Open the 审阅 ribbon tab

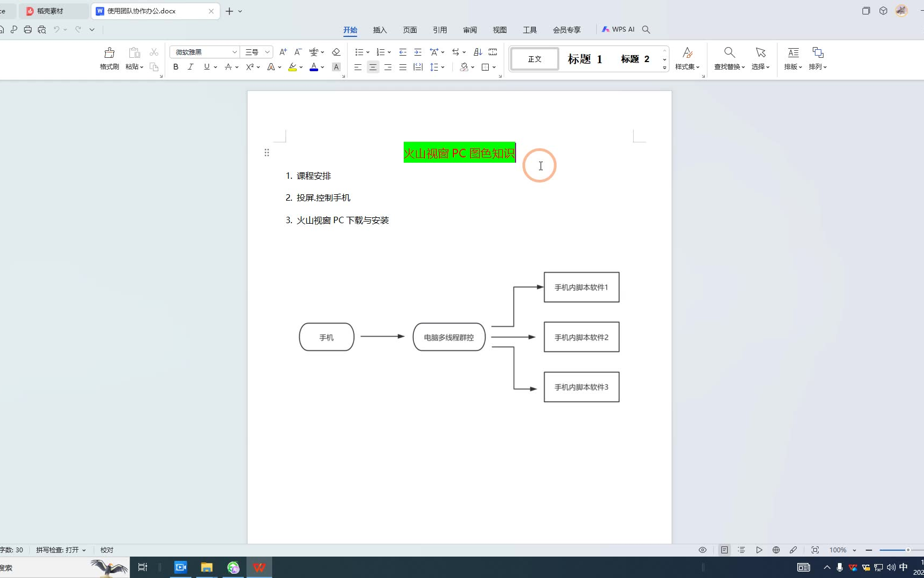tap(470, 30)
